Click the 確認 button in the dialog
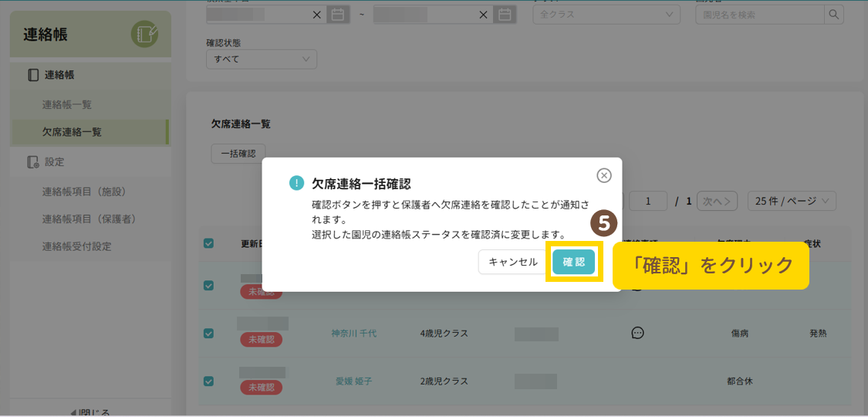 point(573,262)
